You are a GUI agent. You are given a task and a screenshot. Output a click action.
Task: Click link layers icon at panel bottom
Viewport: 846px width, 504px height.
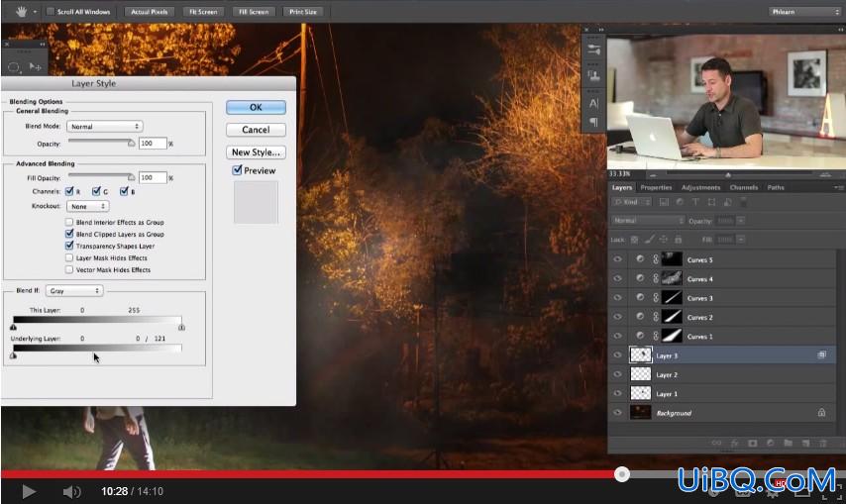click(716, 443)
